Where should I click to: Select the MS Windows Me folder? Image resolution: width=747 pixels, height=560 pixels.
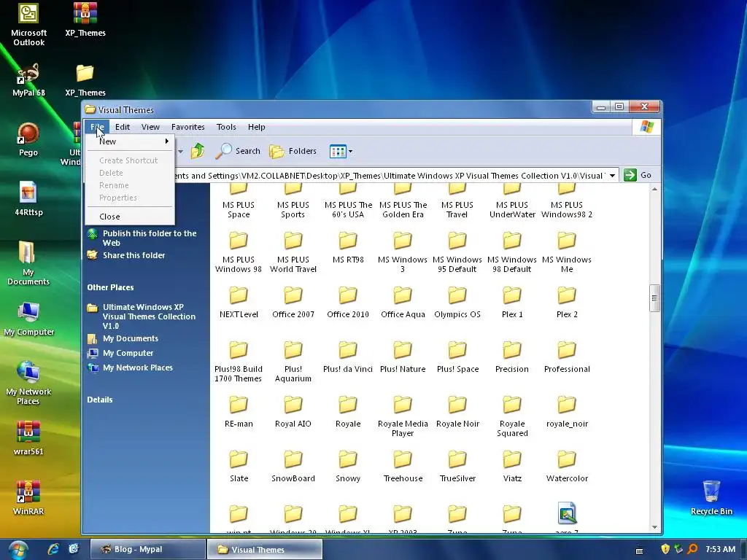[567, 252]
